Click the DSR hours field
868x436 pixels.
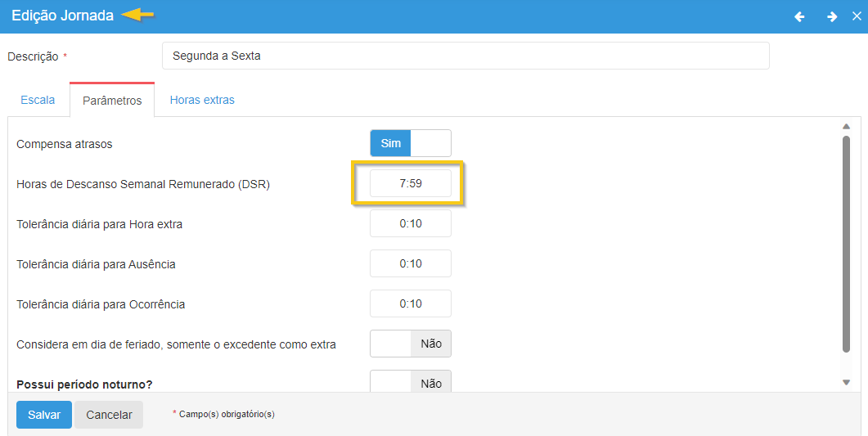point(410,183)
